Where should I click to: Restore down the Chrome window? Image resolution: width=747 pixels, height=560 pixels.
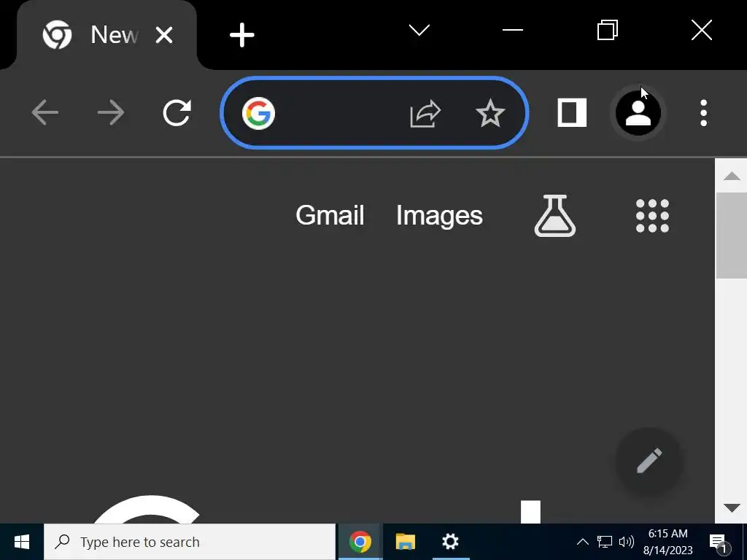(x=608, y=30)
